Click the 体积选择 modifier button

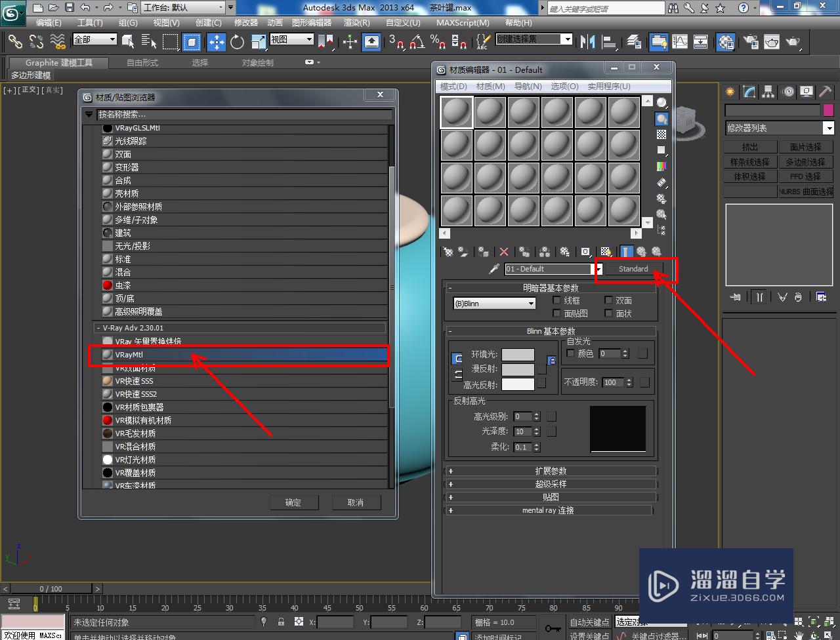[749, 176]
